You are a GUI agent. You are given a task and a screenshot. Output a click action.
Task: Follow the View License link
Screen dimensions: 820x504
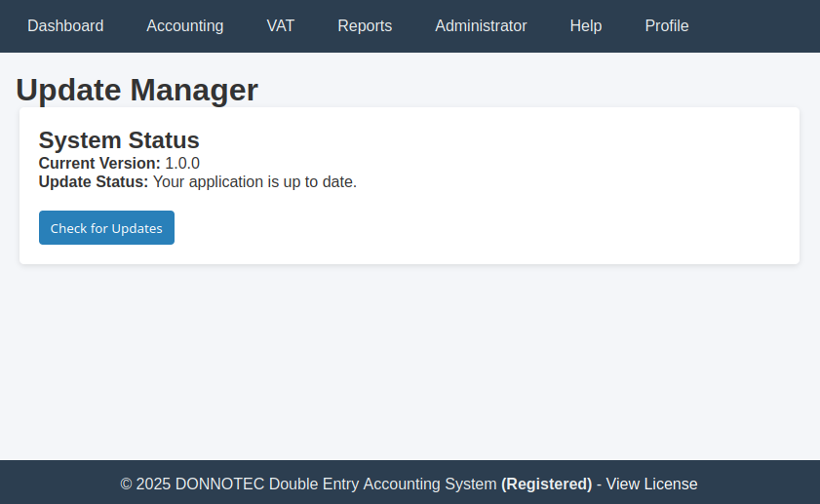click(x=651, y=484)
